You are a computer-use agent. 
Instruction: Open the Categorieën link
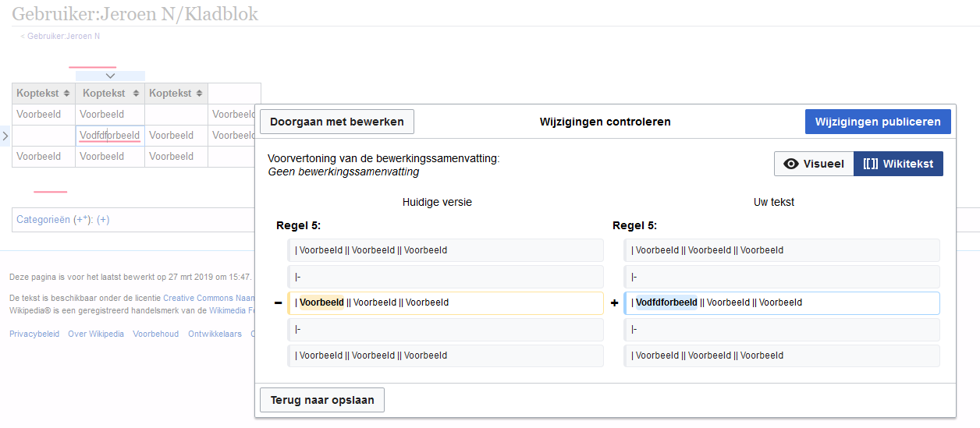point(43,220)
